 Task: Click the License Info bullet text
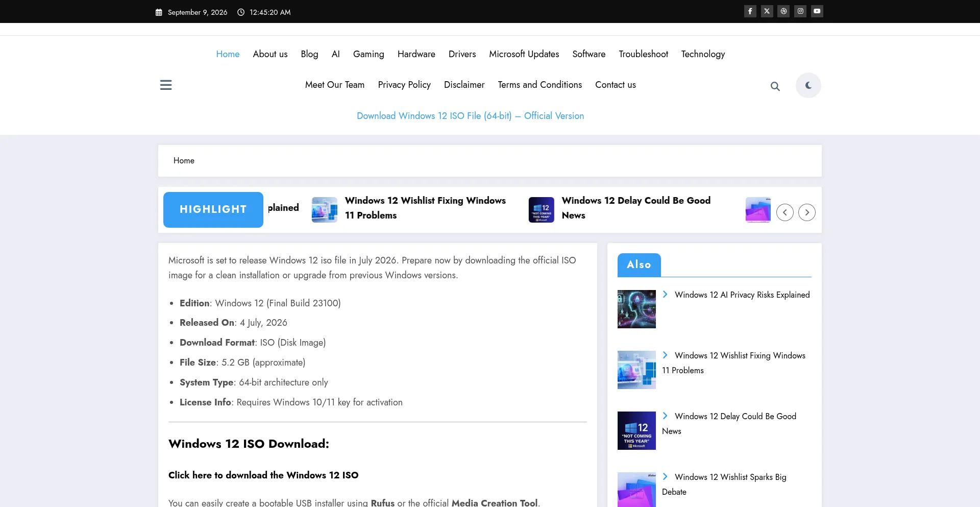coord(291,402)
